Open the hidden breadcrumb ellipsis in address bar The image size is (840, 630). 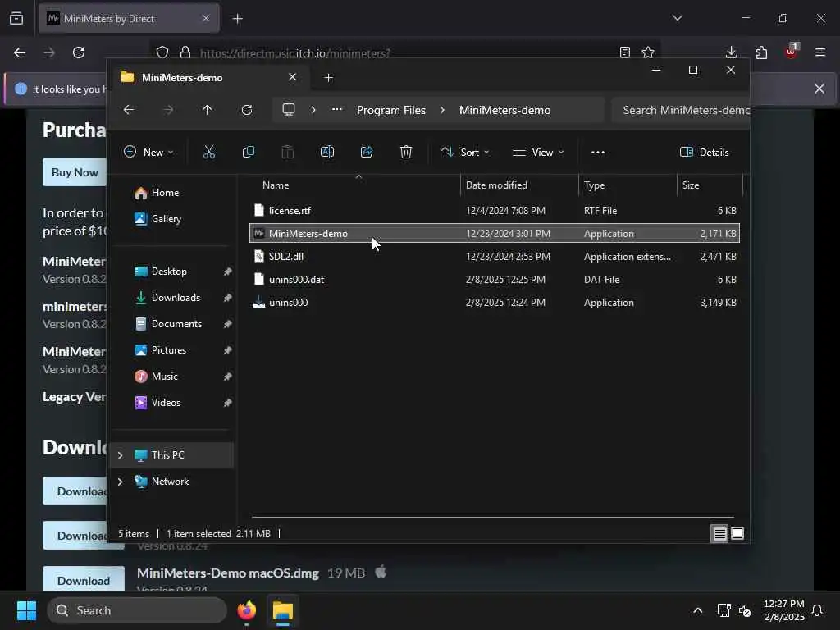[337, 109]
